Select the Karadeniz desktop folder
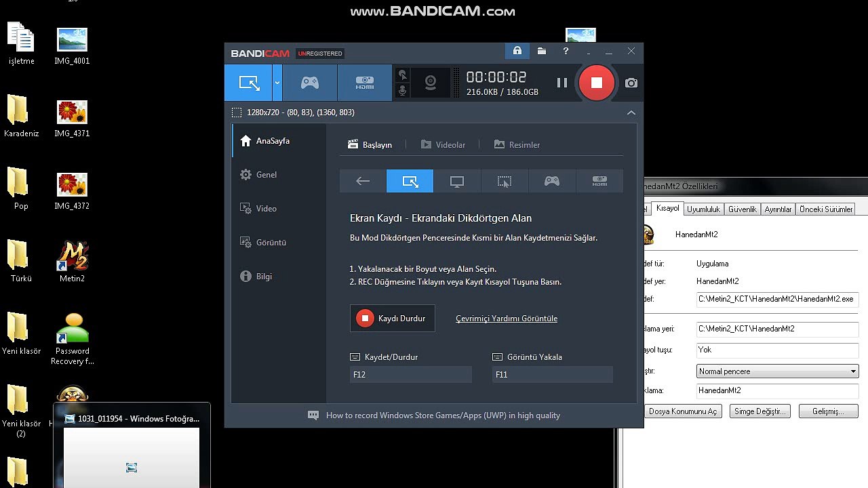868x488 pixels. coord(21,116)
